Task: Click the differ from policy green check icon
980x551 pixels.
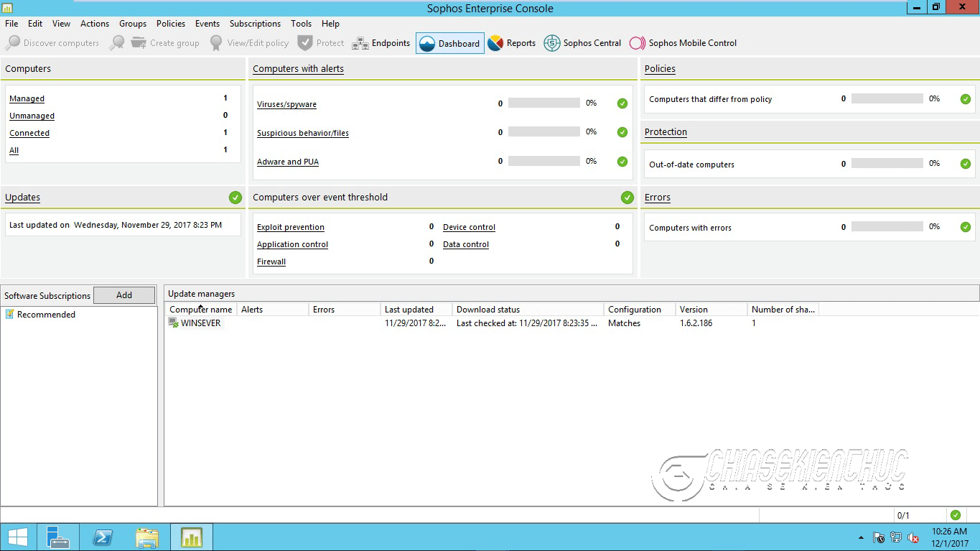Action: pos(966,99)
